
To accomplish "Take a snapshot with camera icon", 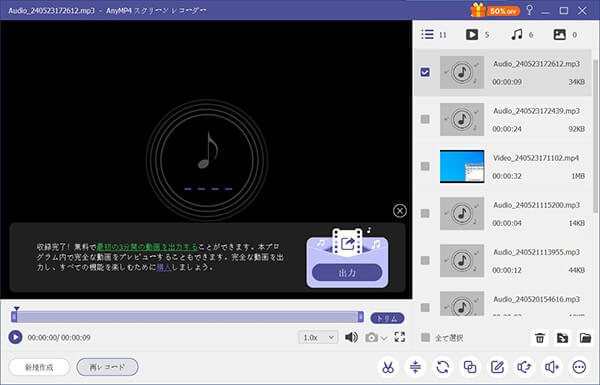I will point(371,338).
